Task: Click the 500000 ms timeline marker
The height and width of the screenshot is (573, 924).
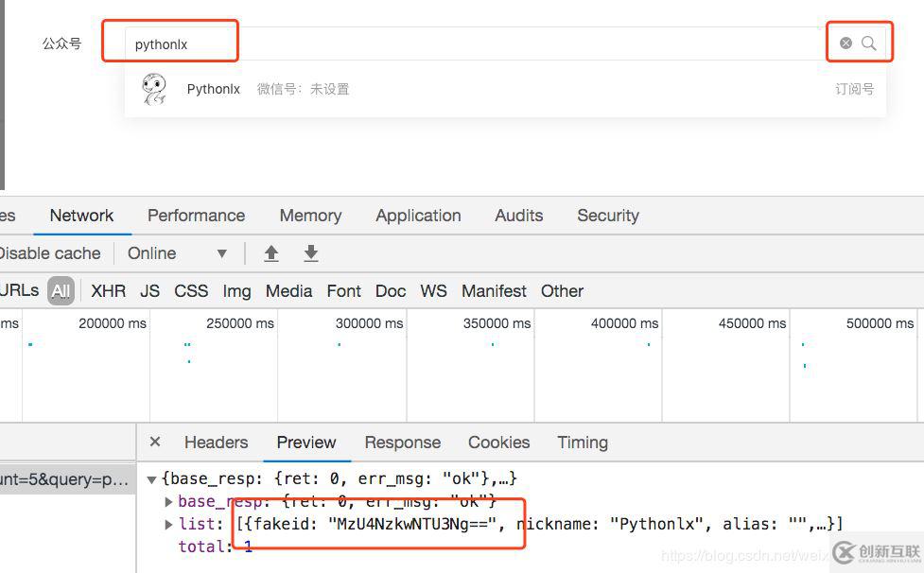Action: click(x=880, y=323)
